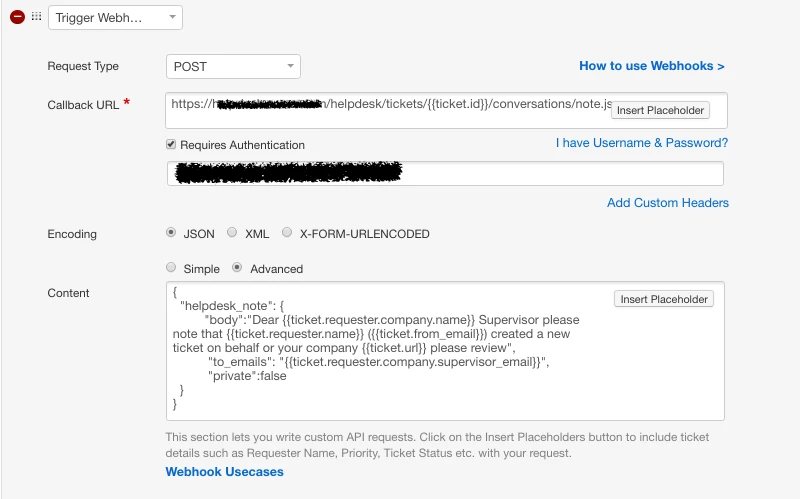Remove the Trigger Webhook action with red minus icon

tap(17, 17)
